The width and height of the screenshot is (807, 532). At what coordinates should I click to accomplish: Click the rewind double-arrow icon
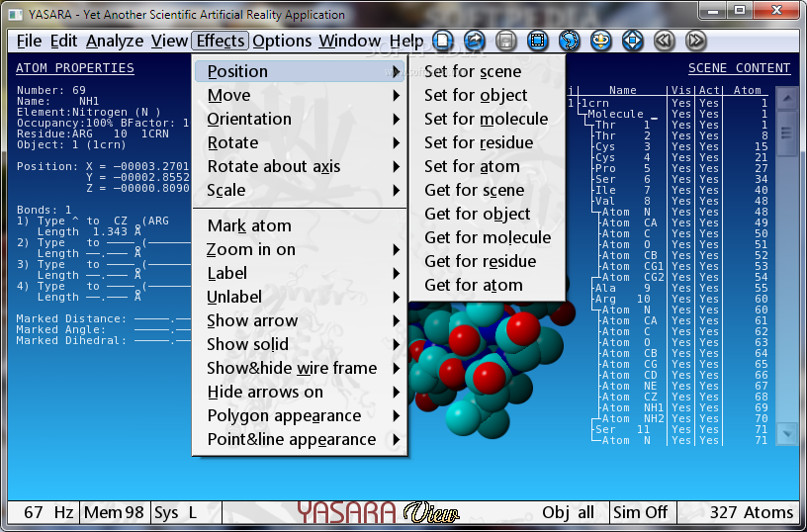click(x=664, y=41)
